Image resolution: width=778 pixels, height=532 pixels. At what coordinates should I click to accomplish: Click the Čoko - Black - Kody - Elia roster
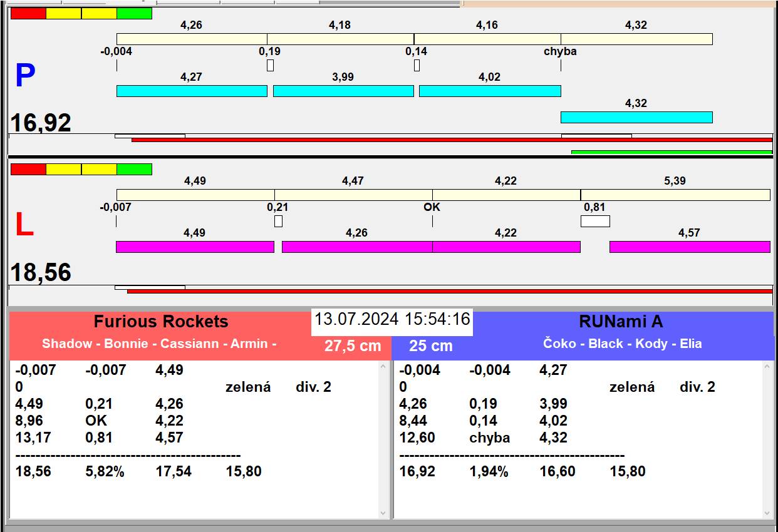[623, 344]
